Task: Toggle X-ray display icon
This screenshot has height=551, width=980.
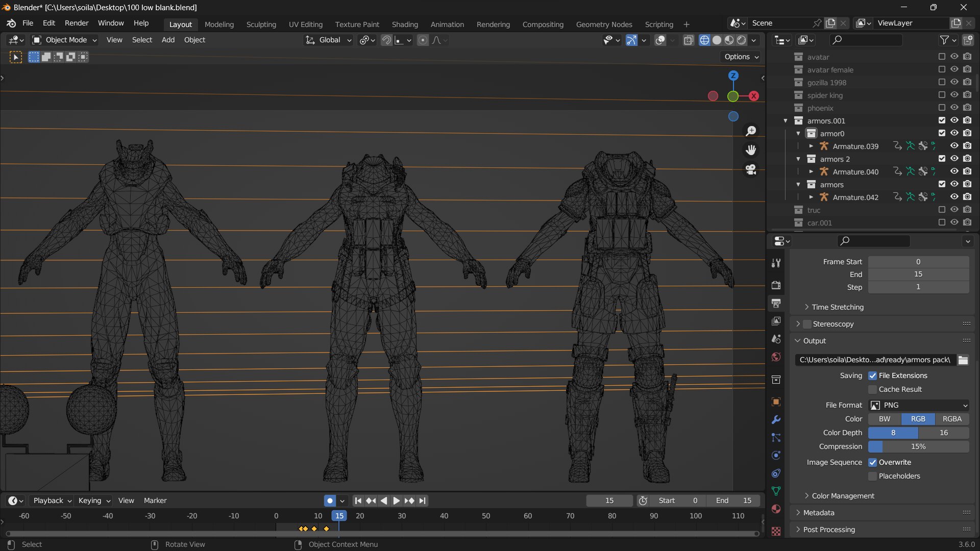Action: tap(689, 40)
